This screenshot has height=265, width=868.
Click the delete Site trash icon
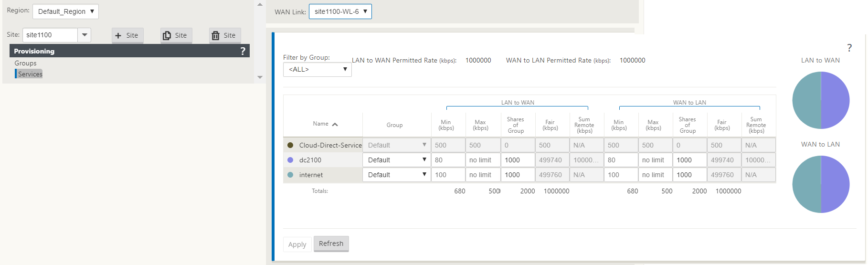(x=215, y=35)
